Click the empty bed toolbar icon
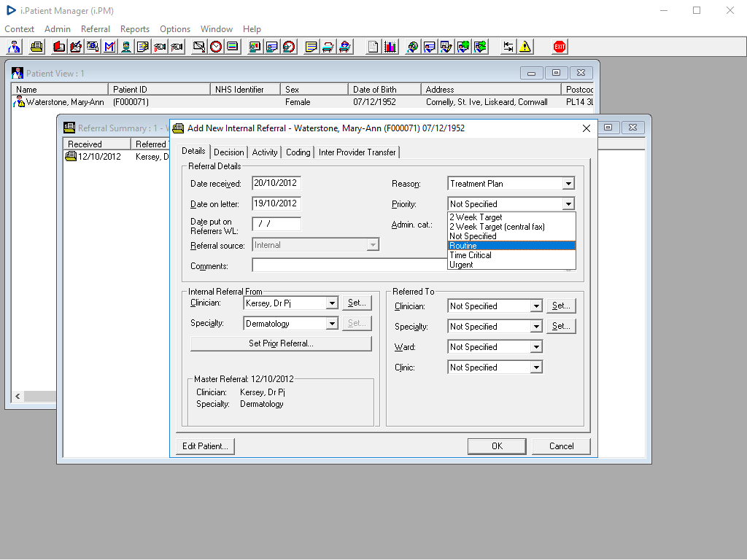747x560 pixels. (x=328, y=47)
